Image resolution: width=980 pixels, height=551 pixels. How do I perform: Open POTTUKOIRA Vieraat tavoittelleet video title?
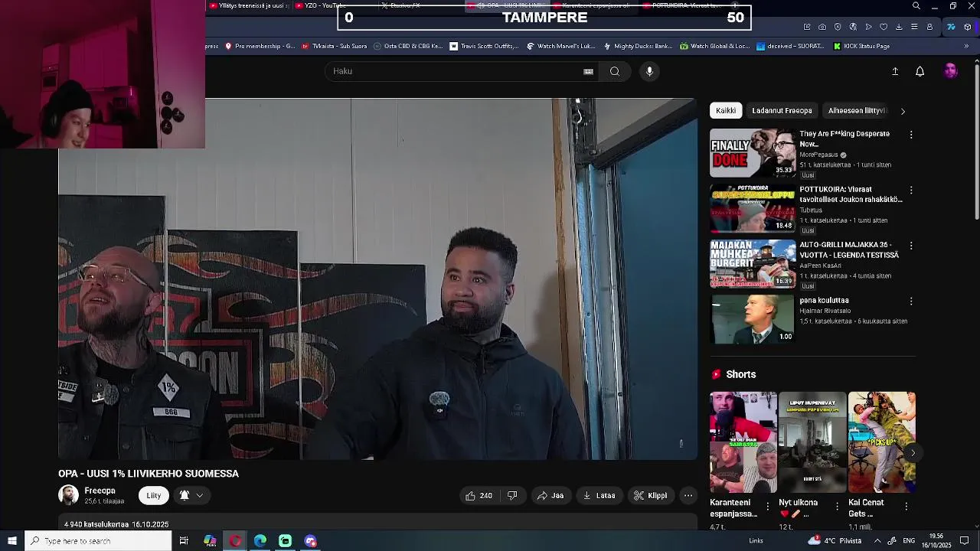pyautogui.click(x=851, y=194)
